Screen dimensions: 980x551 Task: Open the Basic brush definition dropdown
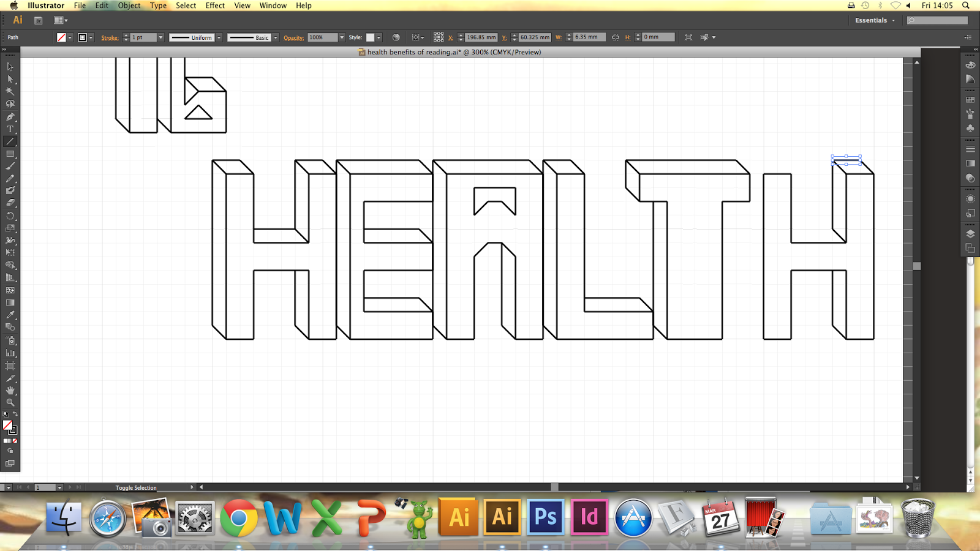coord(276,37)
